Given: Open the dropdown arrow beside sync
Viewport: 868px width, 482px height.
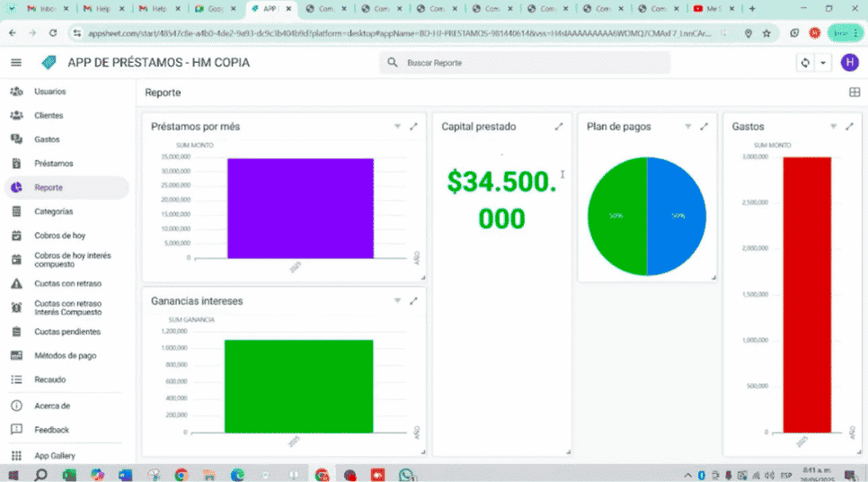Looking at the screenshot, I should [823, 63].
